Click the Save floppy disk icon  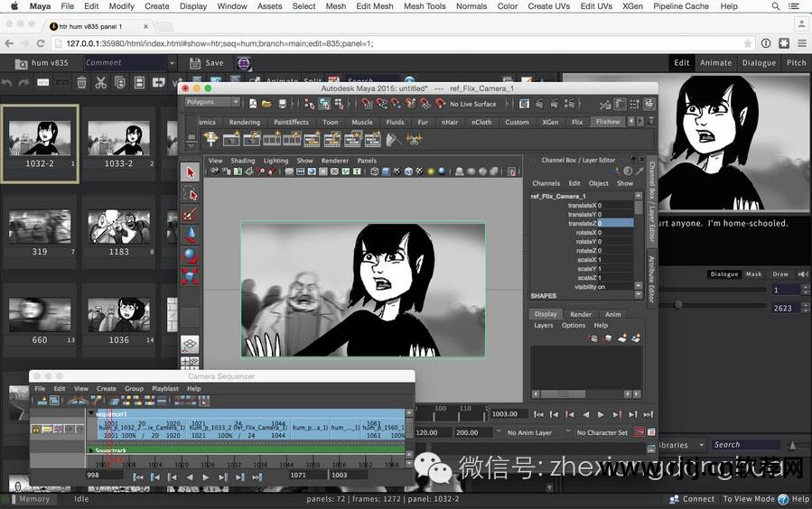[195, 63]
